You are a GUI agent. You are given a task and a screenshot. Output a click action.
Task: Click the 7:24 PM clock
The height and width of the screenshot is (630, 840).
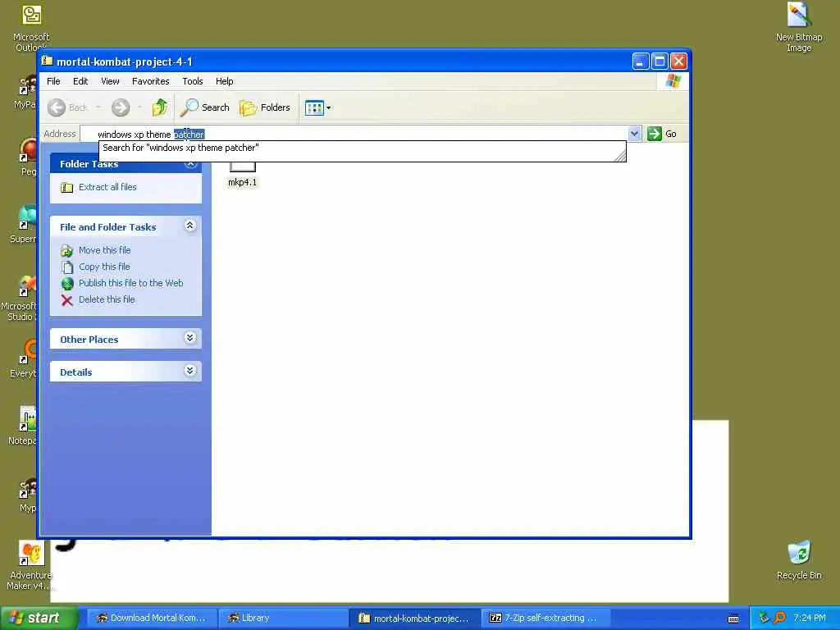(x=810, y=619)
